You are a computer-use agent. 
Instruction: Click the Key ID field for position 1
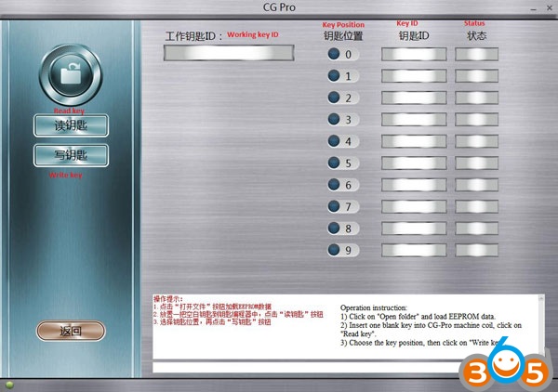(x=414, y=76)
